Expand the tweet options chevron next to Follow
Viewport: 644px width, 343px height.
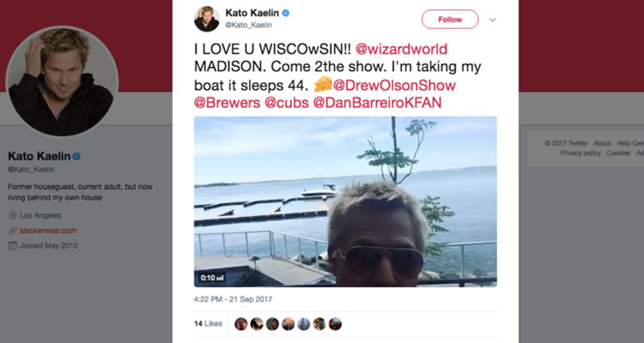tap(493, 20)
